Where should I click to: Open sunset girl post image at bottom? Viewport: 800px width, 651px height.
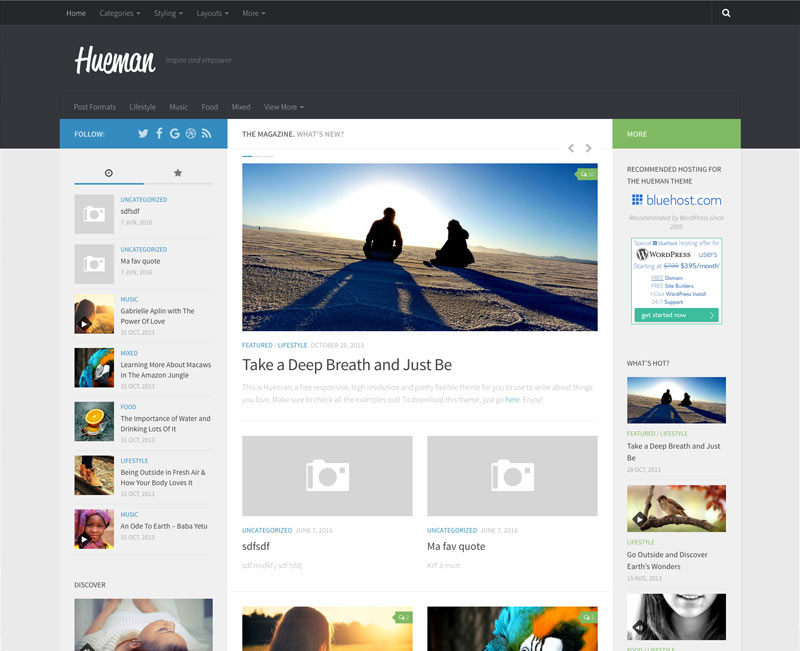(x=327, y=629)
